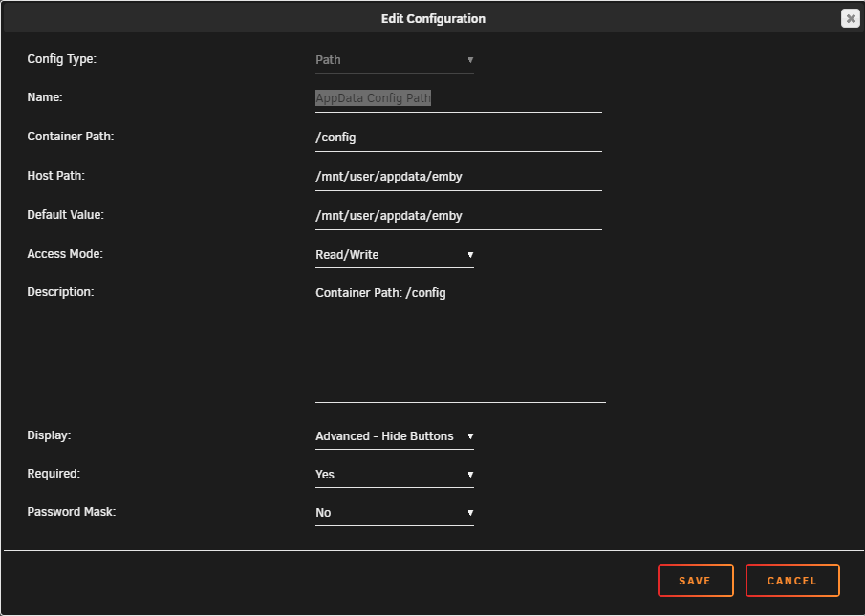Click the 'Container Path:' label
The width and height of the screenshot is (865, 616).
(x=71, y=136)
